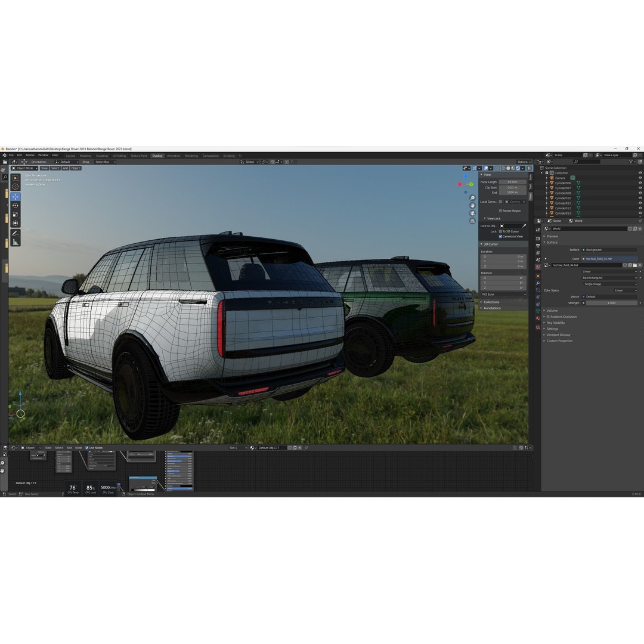644x644 pixels.
Task: Open Modifier properties wrench tab
Action: point(538,283)
